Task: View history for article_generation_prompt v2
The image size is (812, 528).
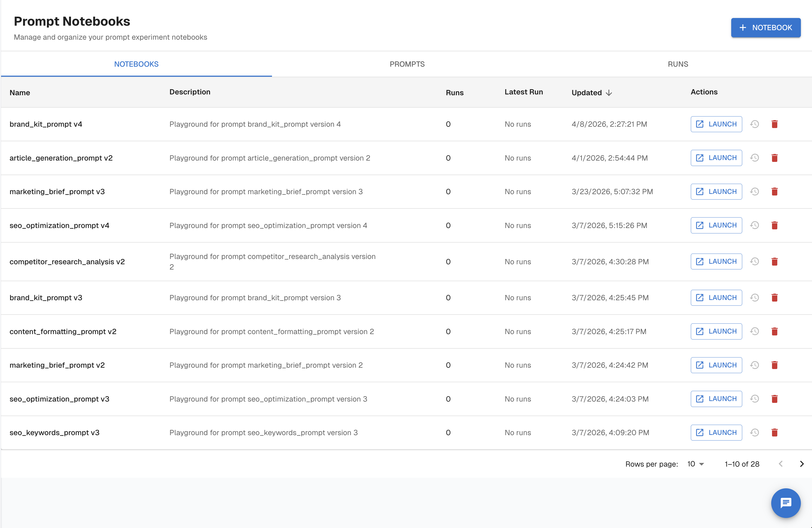Action: 754,158
